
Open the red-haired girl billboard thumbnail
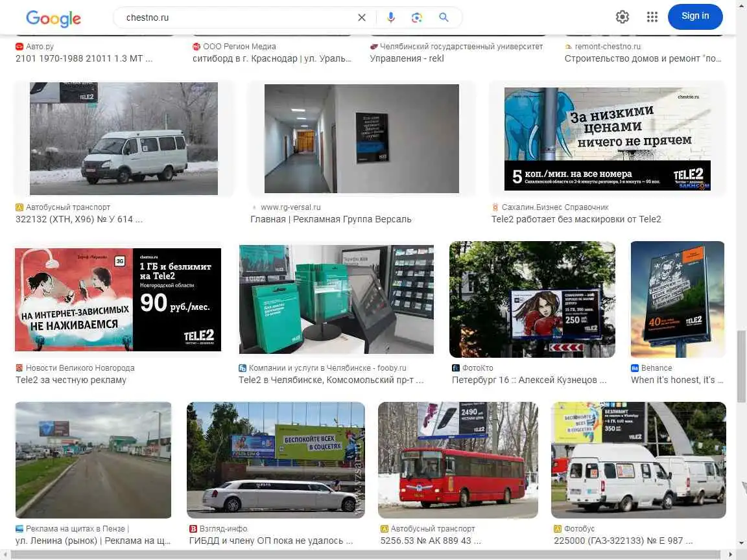tap(532, 299)
